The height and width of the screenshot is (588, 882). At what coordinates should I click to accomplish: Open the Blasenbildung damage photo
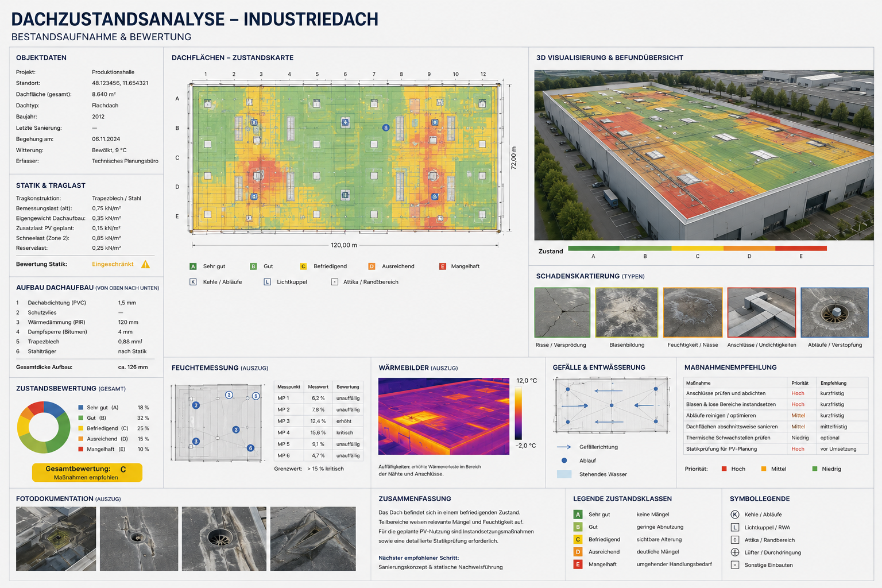[x=626, y=312]
